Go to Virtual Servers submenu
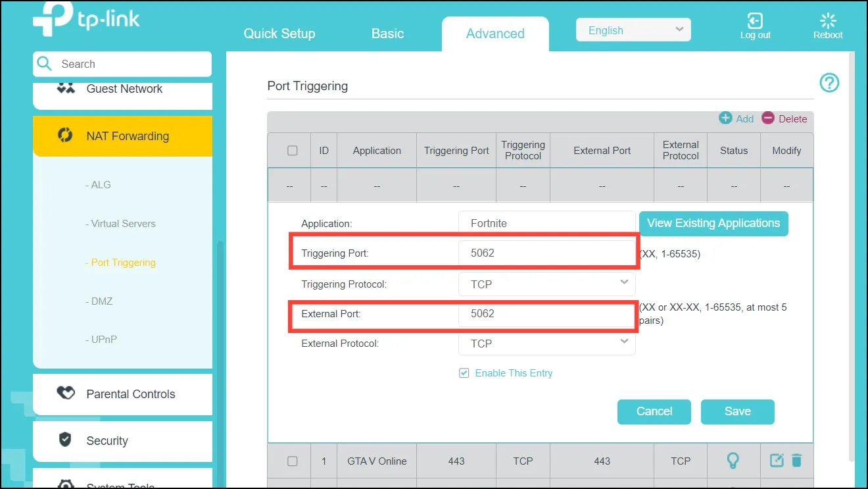The height and width of the screenshot is (489, 868). [120, 224]
